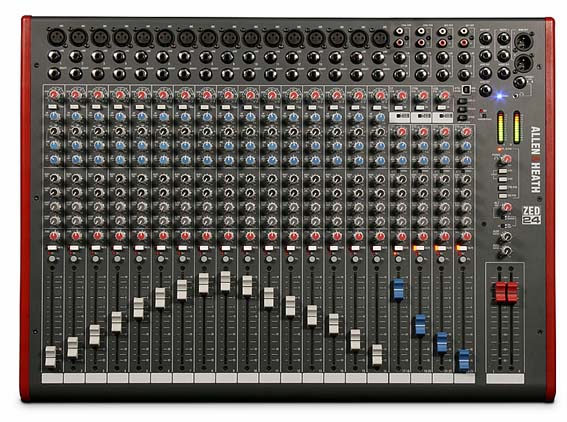Toggle the channel 4 mute button
567x422 pixels.
(x=118, y=248)
